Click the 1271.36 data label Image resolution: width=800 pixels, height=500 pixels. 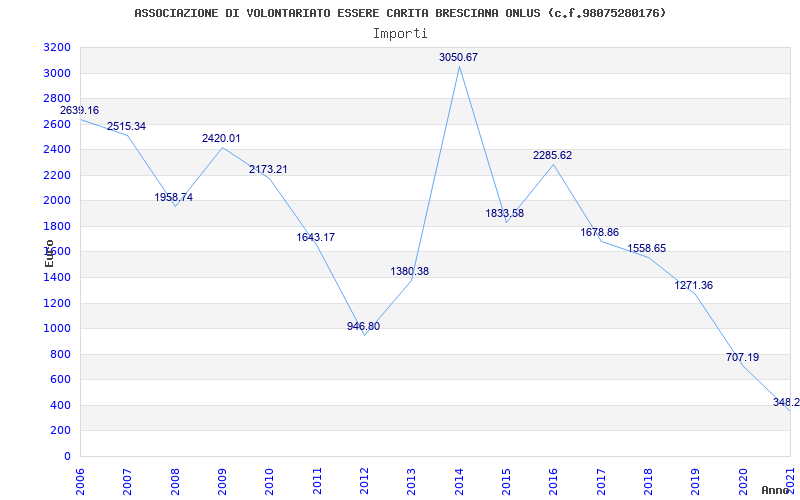coord(694,286)
